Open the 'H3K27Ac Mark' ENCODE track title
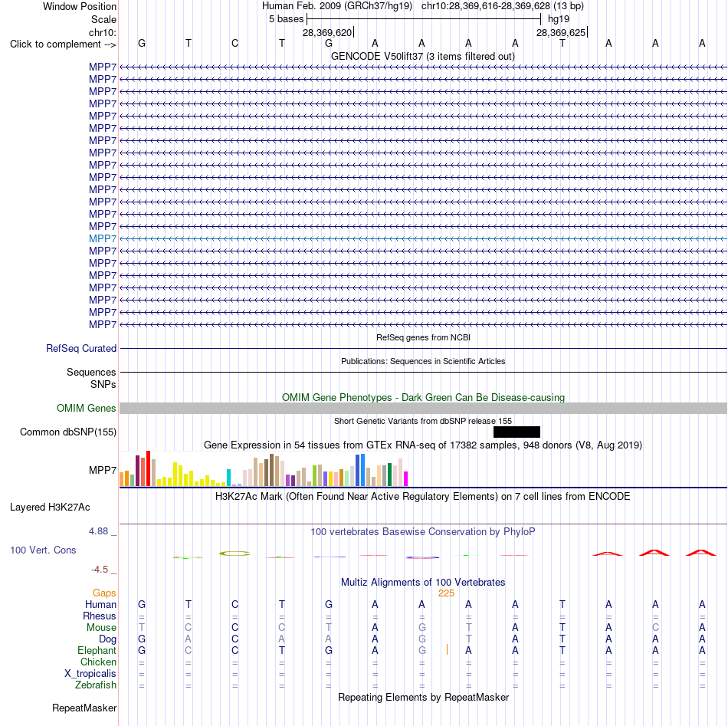 pos(422,497)
